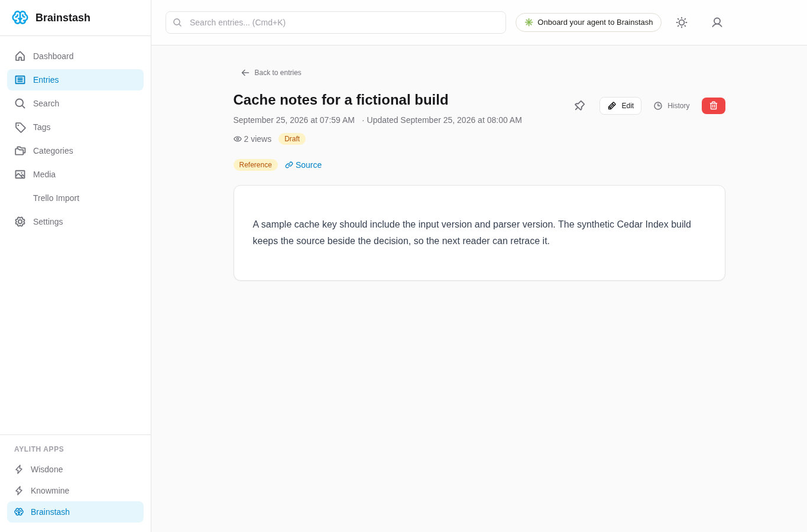This screenshot has width=807, height=532.
Task: Click the Dashboard home icon
Action: [x=20, y=56]
